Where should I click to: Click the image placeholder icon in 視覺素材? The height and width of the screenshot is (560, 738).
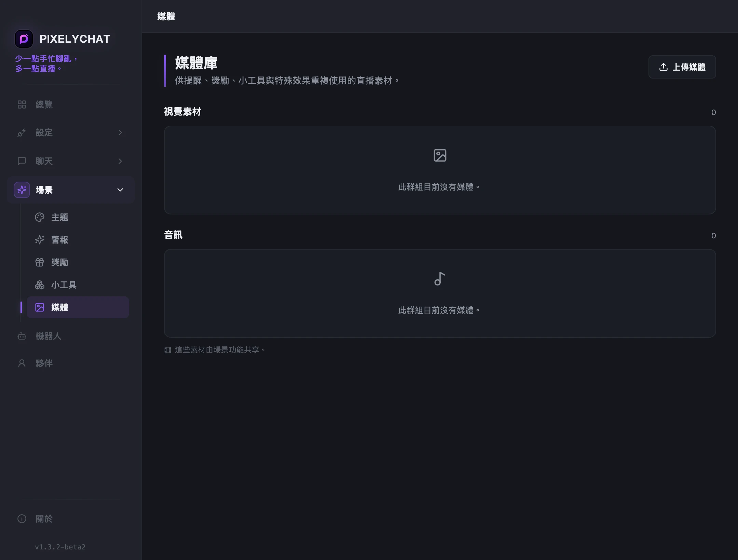(x=440, y=155)
